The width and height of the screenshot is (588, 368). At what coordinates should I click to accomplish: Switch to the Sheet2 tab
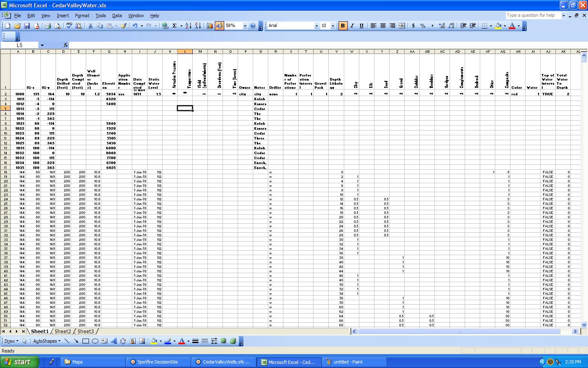point(62,332)
